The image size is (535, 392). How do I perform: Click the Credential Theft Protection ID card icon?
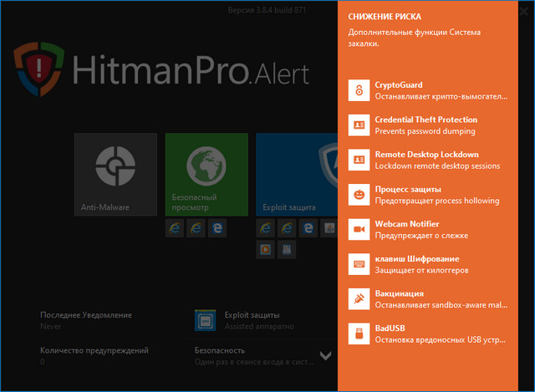click(x=359, y=125)
